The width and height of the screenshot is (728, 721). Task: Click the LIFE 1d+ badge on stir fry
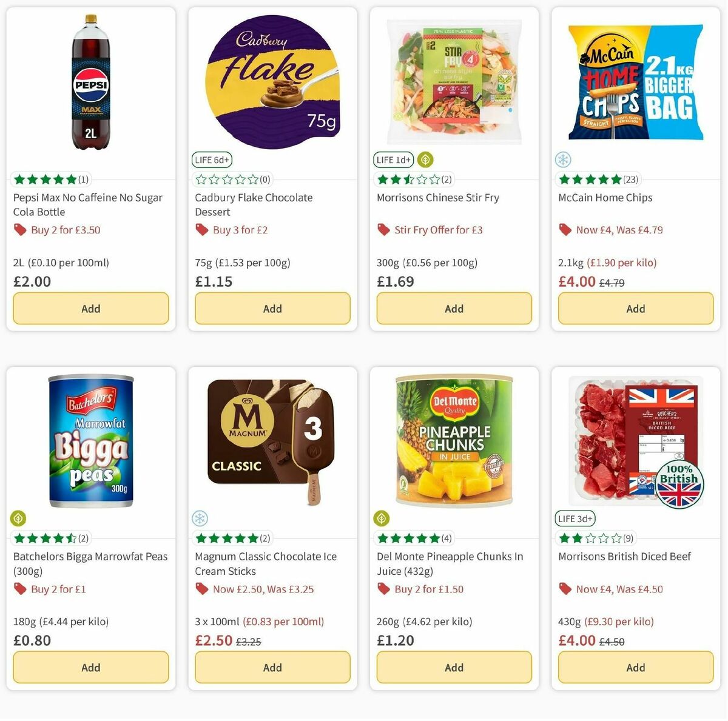pos(393,159)
